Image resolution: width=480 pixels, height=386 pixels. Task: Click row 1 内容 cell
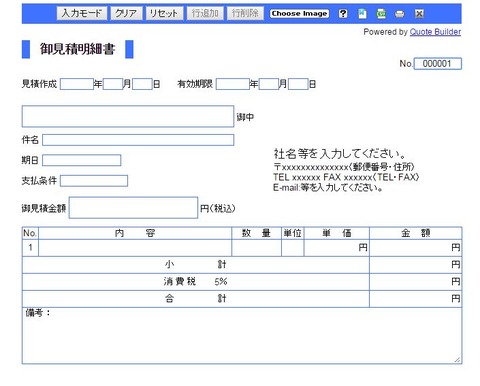pos(135,248)
